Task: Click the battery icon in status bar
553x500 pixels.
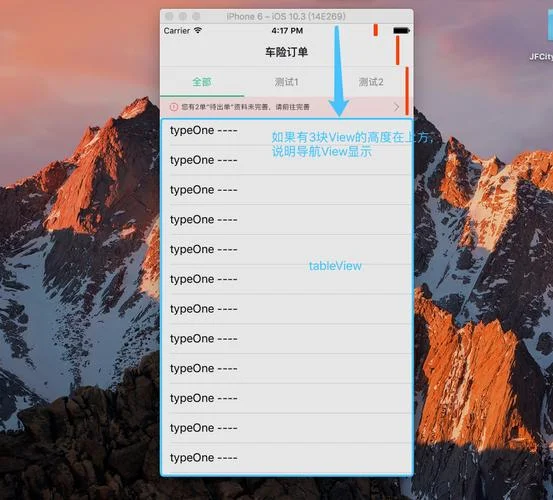Action: coord(401,31)
